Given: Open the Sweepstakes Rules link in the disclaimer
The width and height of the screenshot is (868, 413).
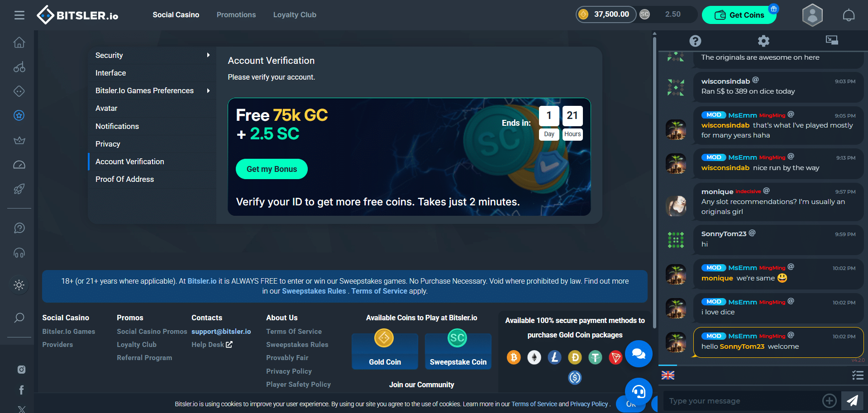Looking at the screenshot, I should pos(314,291).
